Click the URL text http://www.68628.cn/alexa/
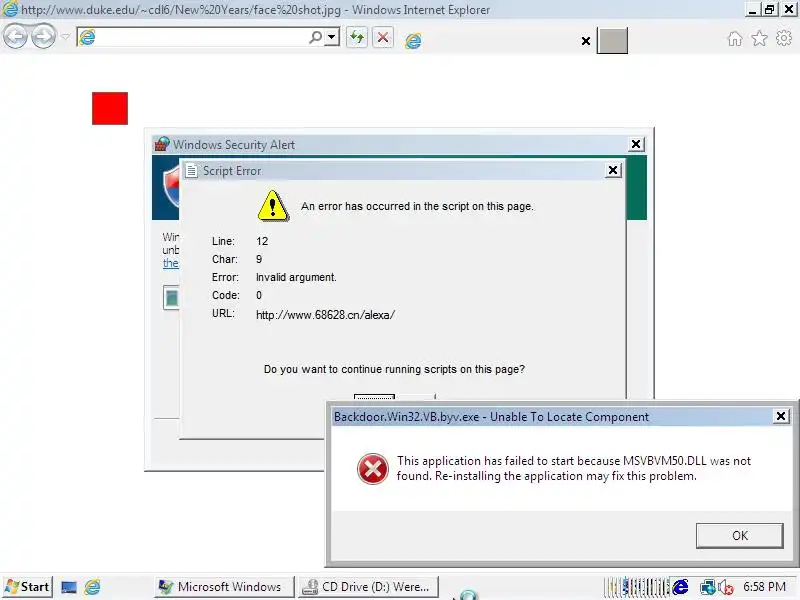The width and height of the screenshot is (800, 600). [x=326, y=315]
